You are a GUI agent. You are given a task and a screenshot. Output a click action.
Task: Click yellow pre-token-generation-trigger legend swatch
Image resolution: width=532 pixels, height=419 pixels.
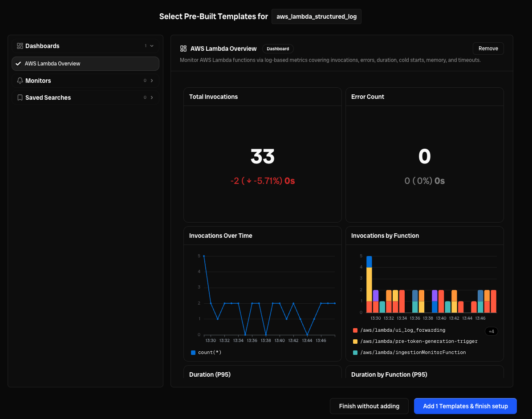click(x=355, y=342)
